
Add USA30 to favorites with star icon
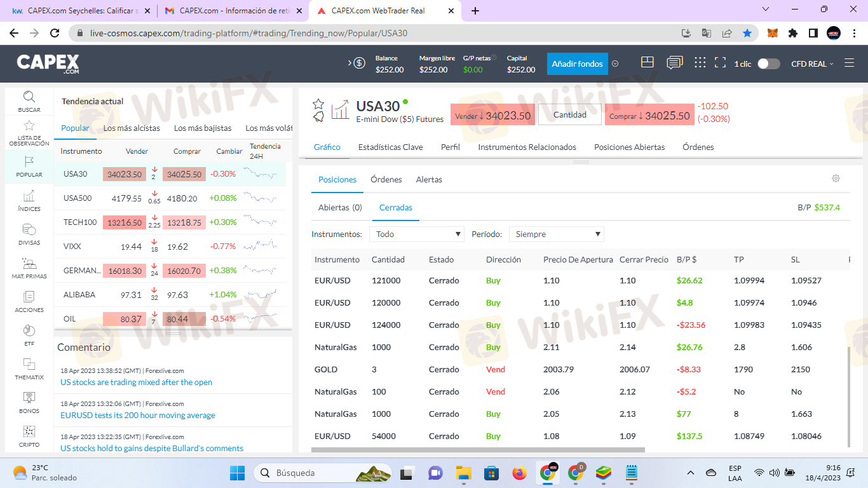point(318,104)
